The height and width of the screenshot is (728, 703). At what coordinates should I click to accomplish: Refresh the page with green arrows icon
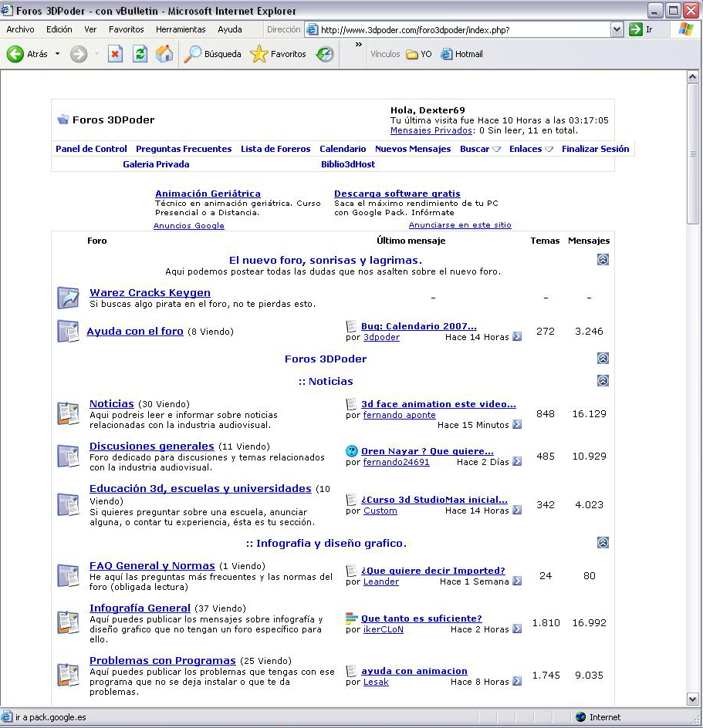click(140, 54)
